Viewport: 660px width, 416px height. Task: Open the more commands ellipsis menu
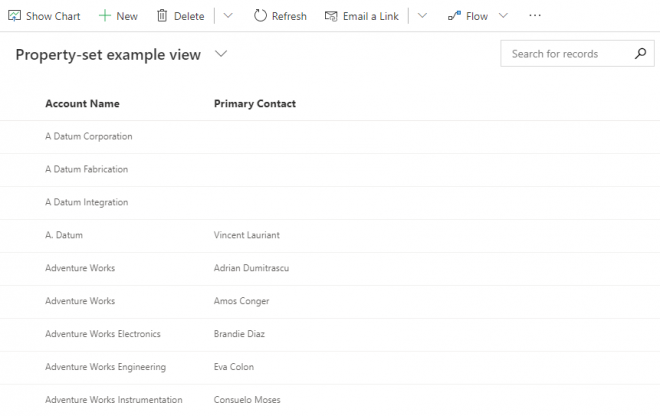coord(535,16)
